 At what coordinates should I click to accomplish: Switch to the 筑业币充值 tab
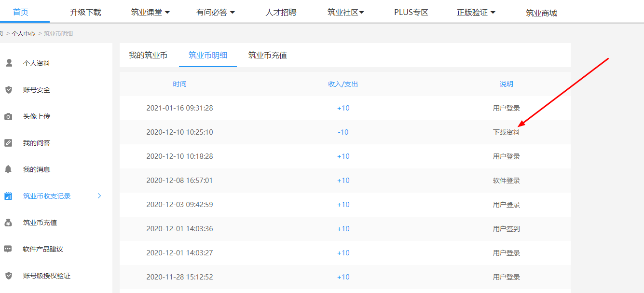click(x=268, y=55)
